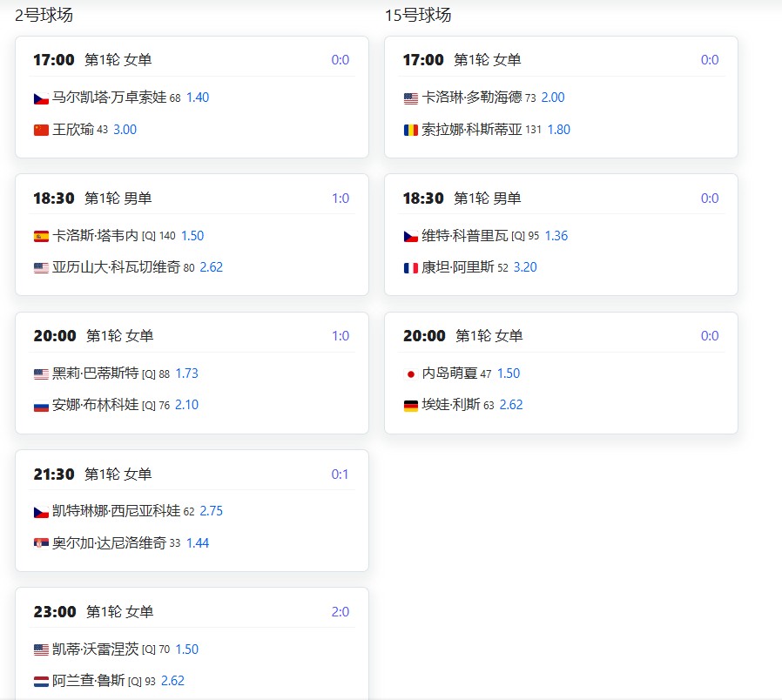Open the 20:00 match header on 15号球场
Screen dimensions: 782x700
pos(489,336)
